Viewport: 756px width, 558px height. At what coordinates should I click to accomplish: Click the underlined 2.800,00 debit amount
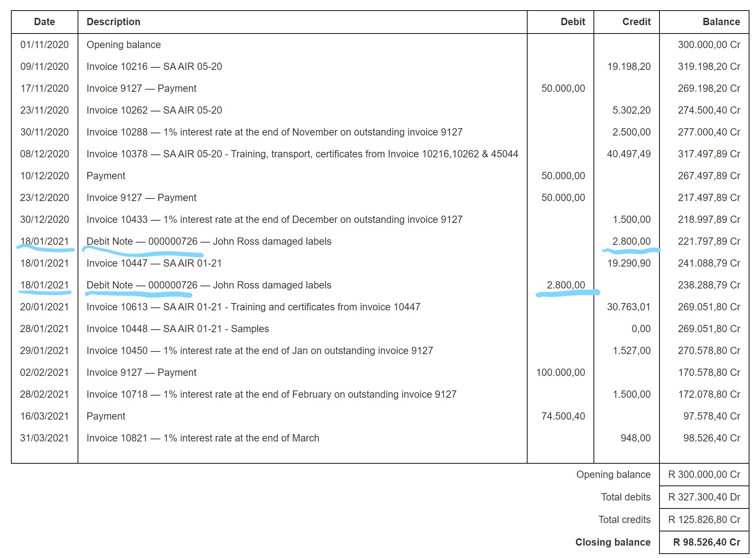tap(565, 285)
